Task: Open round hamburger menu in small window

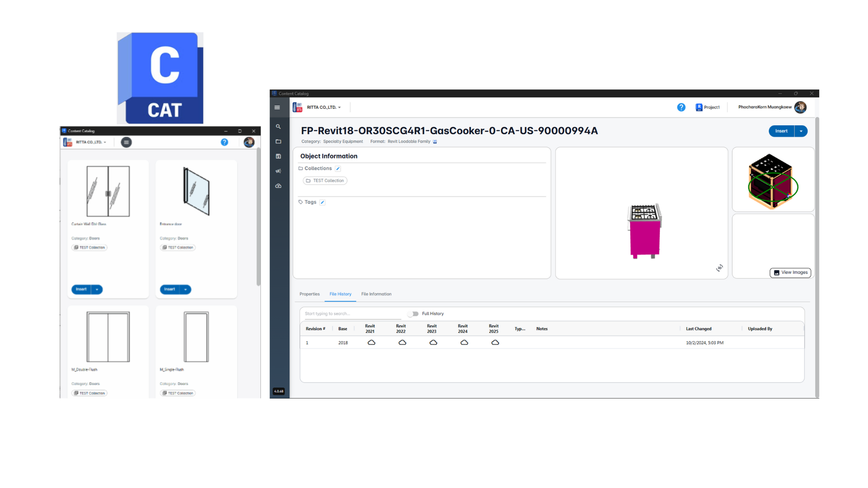Action: click(x=126, y=142)
